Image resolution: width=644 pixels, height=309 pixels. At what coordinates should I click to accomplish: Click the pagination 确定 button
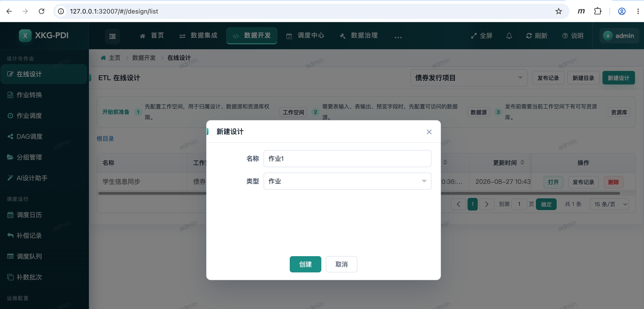click(546, 204)
